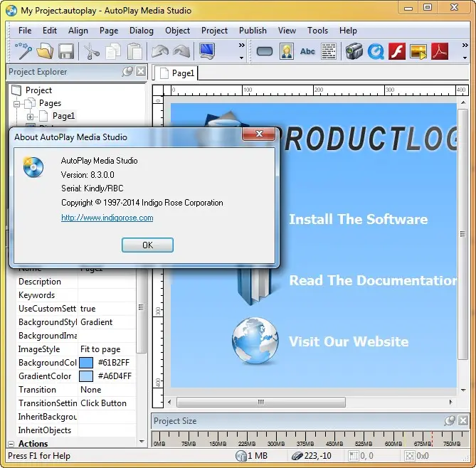Image resolution: width=476 pixels, height=468 pixels.
Task: Click the BackgroundColor swatch #61B2FF
Action: 86,363
